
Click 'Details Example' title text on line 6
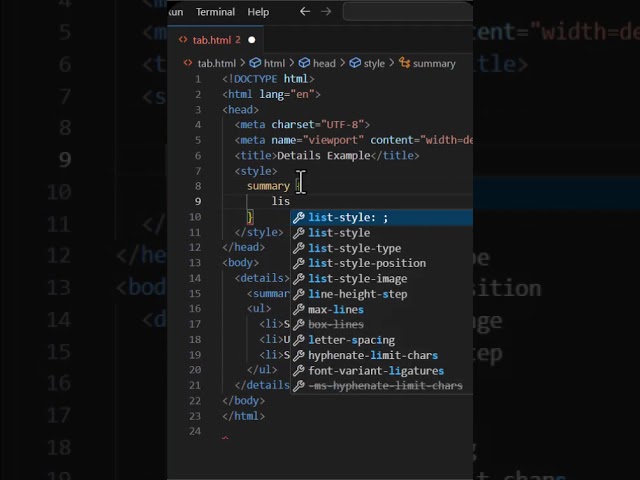[x=324, y=156]
